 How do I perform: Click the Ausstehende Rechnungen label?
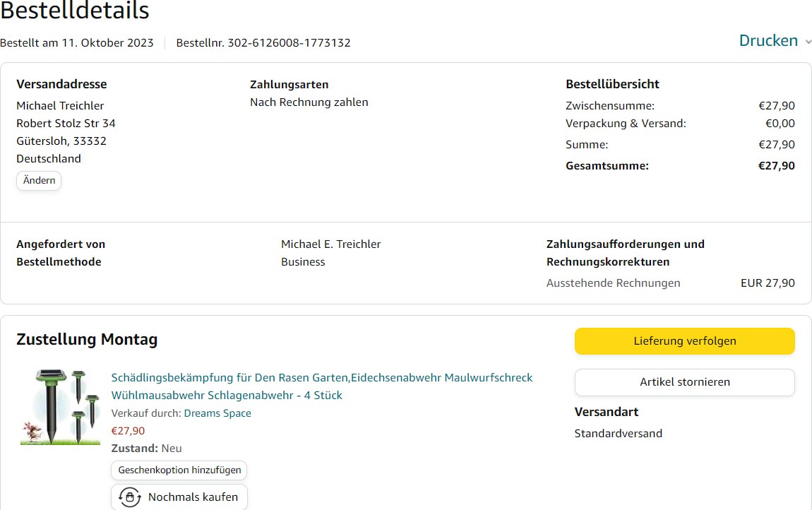tap(613, 283)
